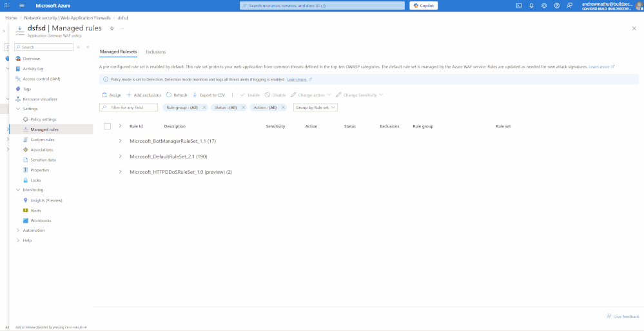Expand the Help section
This screenshot has width=644, height=331.
tap(18, 240)
